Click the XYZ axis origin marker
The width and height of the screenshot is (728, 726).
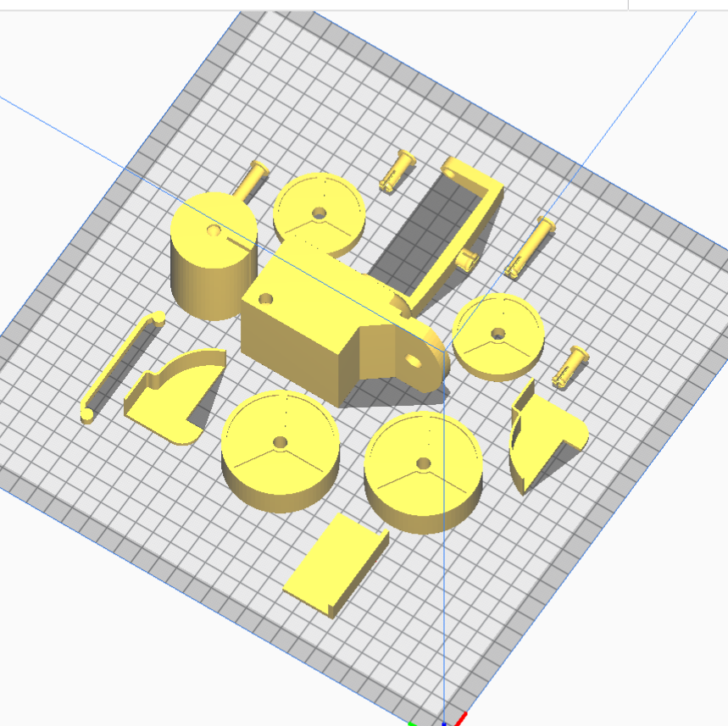pos(442,722)
